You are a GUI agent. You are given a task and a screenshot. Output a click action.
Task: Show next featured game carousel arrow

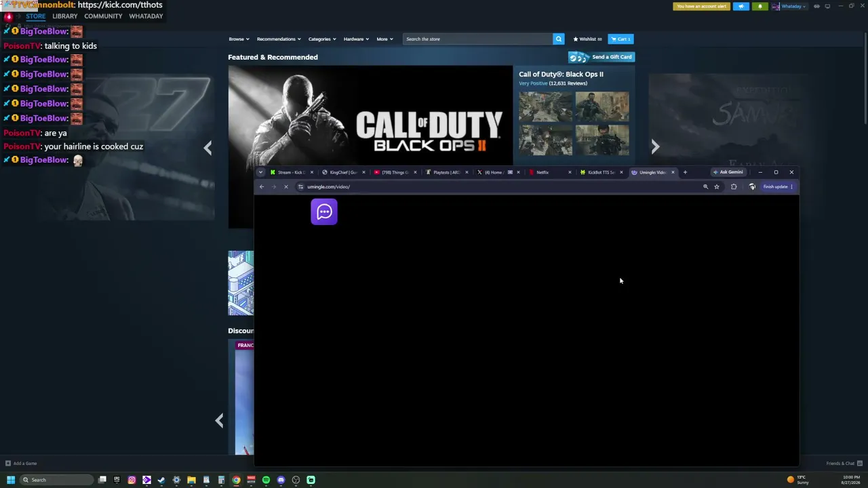tap(655, 147)
